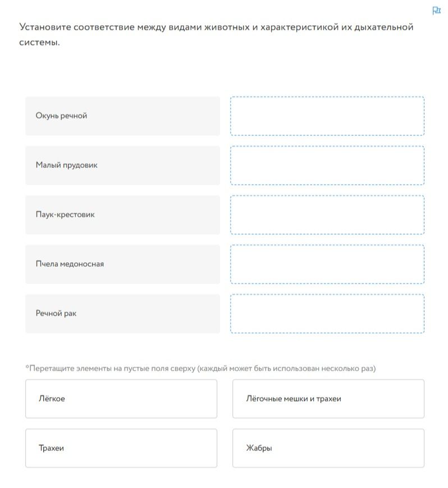
Task: Click empty answer field next to Речной рак
Action: (327, 314)
